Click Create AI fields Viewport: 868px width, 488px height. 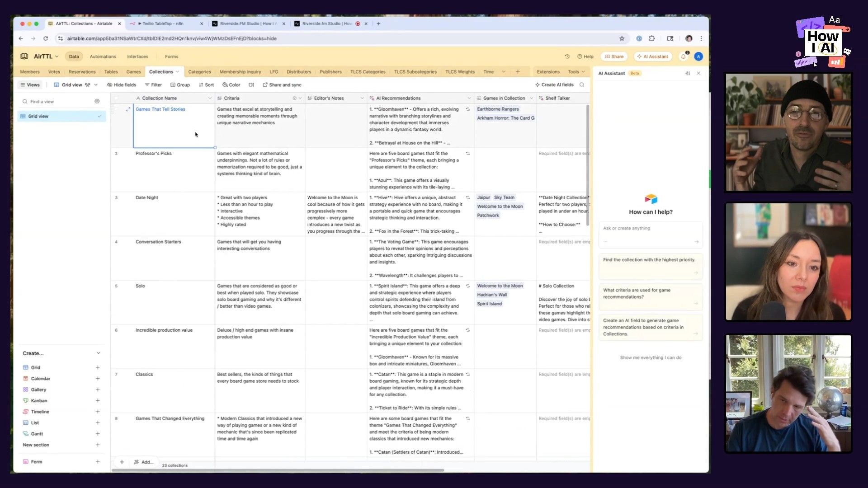tap(554, 85)
